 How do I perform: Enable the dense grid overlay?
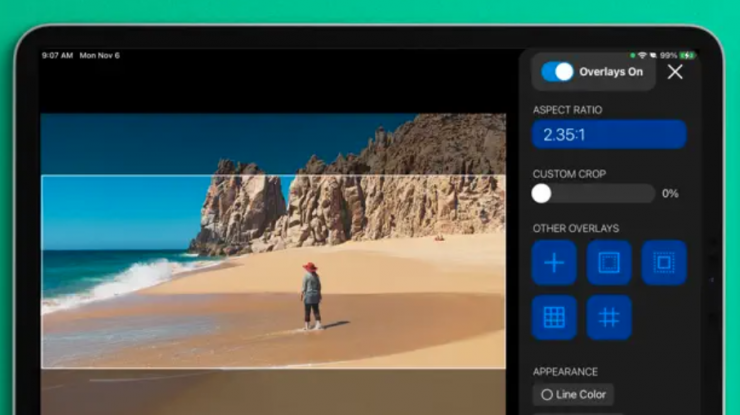pyautogui.click(x=554, y=317)
